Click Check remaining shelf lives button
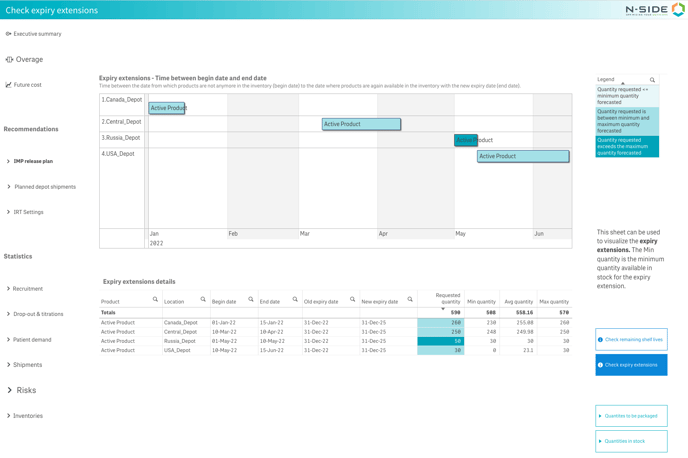Screen dimensions: 688x458 [631, 340]
